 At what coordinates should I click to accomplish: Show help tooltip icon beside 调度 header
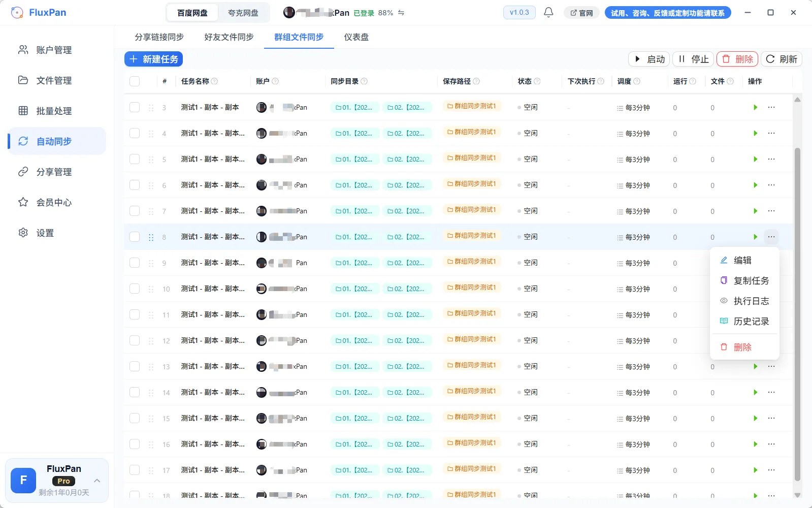[x=637, y=81]
